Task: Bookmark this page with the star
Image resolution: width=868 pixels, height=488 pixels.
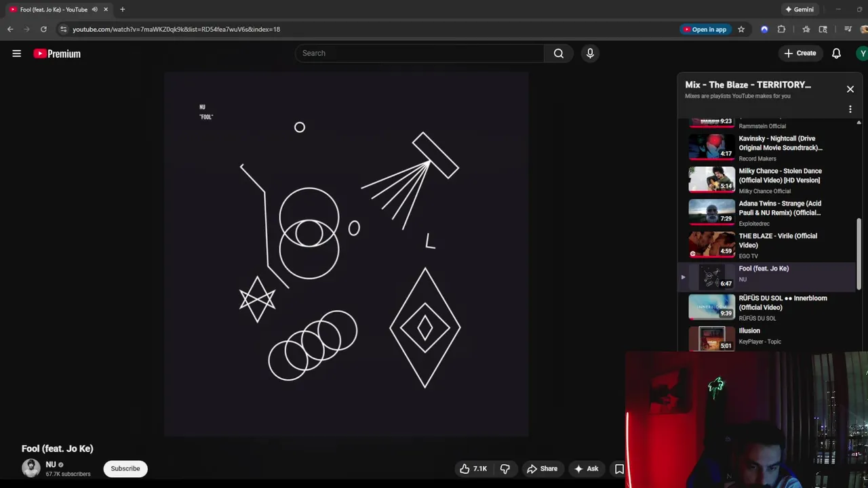Action: click(741, 29)
